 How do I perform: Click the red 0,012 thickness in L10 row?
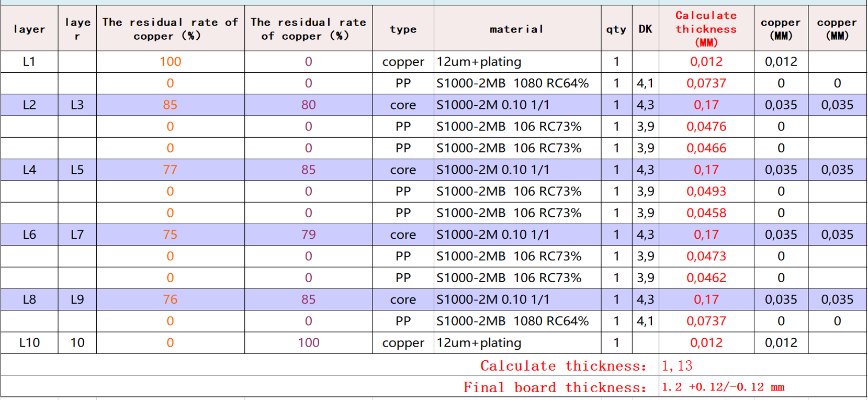pos(706,343)
